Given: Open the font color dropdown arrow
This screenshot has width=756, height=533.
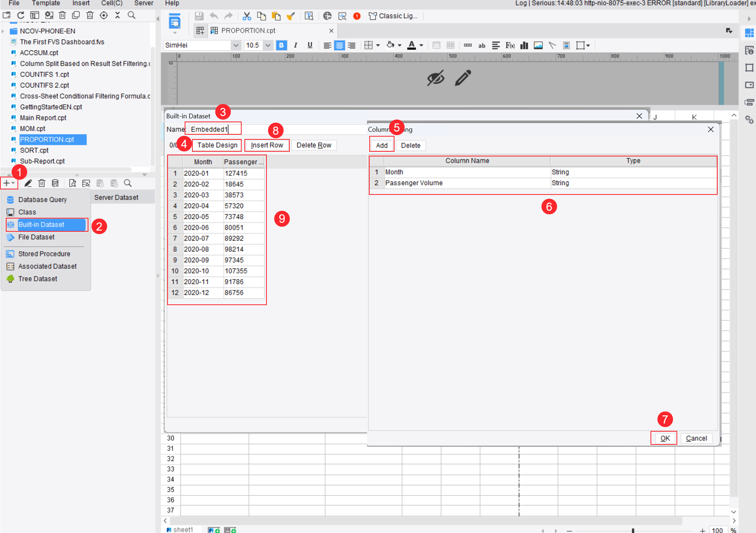Looking at the screenshot, I should click(421, 45).
